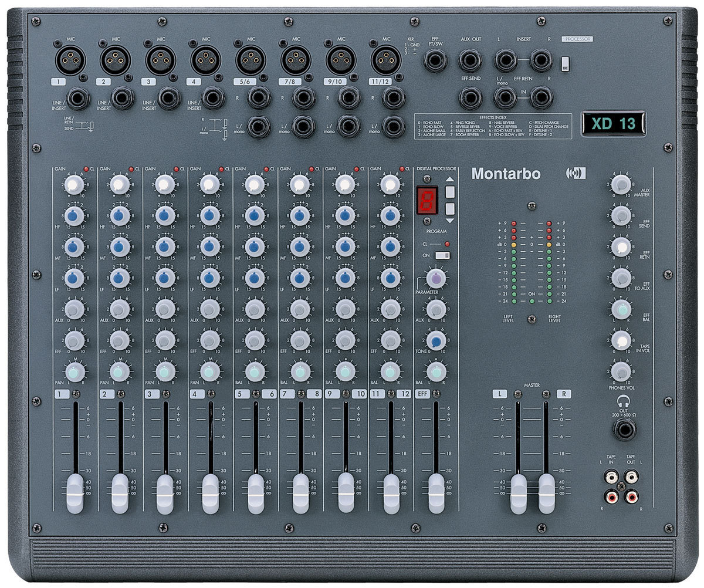Image resolution: width=704 pixels, height=588 pixels.
Task: Click the XD 13 model display
Action: click(613, 124)
